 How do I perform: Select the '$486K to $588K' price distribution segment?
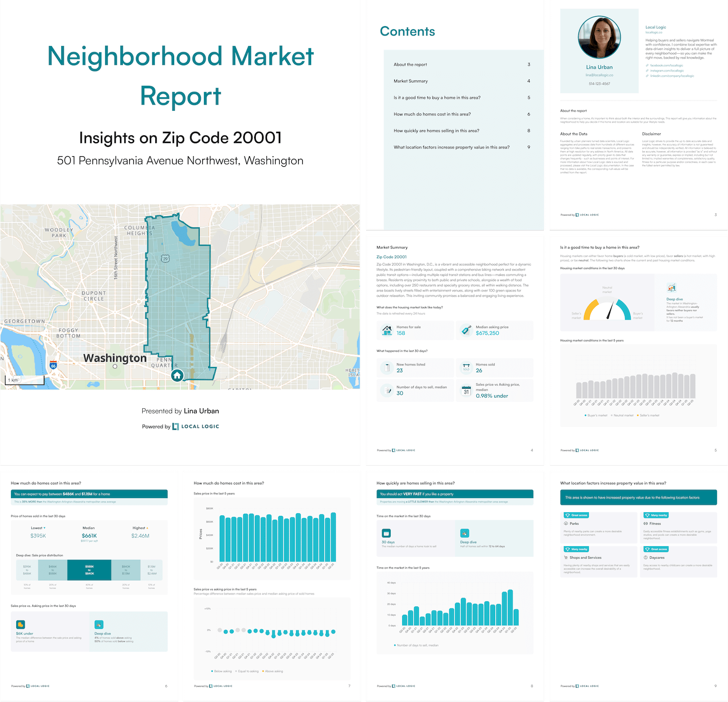click(52, 570)
